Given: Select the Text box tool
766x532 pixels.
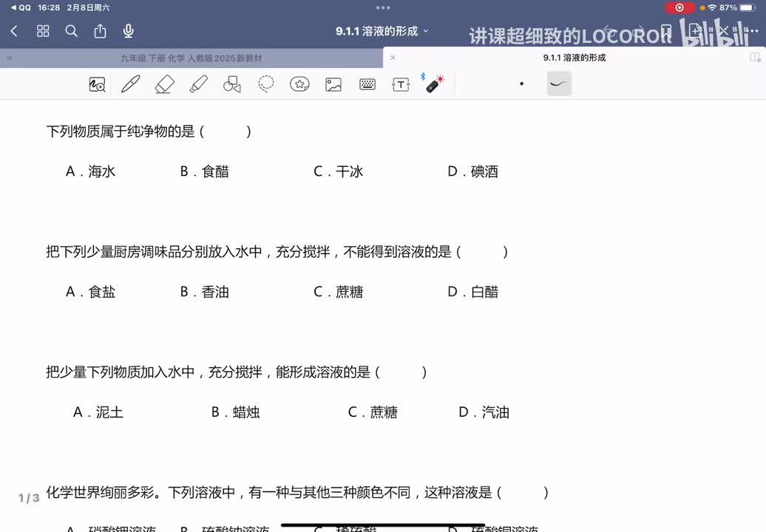Looking at the screenshot, I should [x=401, y=84].
